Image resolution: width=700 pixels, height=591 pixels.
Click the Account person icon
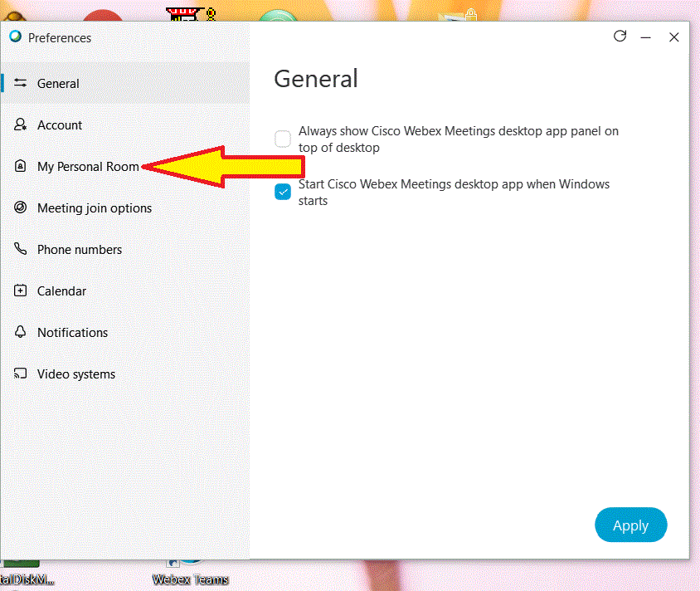[x=20, y=125]
